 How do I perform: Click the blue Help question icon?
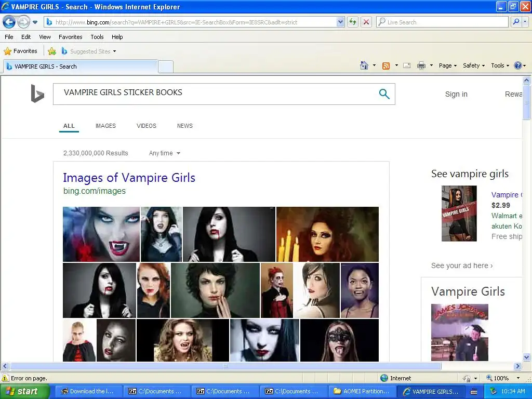[518, 65]
